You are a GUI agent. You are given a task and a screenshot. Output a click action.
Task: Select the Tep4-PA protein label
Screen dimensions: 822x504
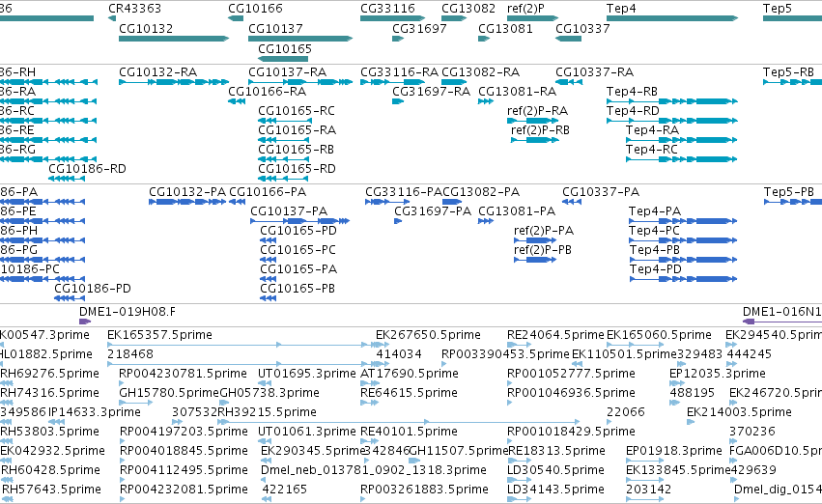pos(655,211)
